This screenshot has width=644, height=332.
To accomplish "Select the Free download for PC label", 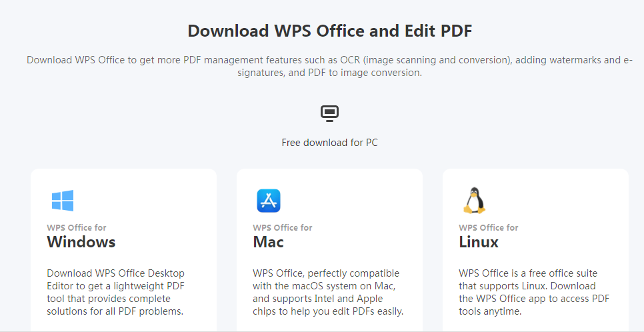I will click(329, 143).
